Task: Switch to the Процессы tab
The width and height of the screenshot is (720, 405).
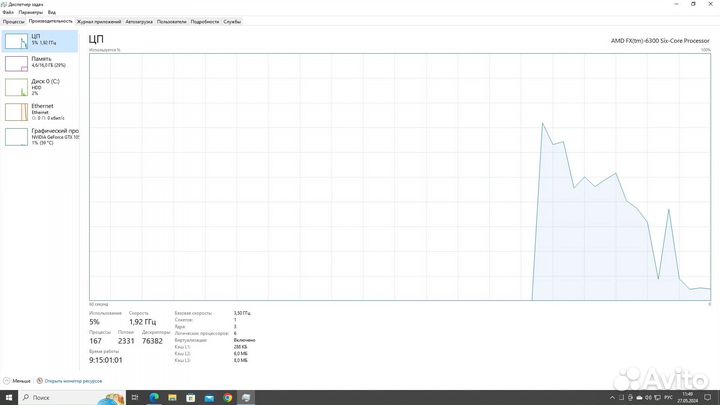Action: point(13,20)
